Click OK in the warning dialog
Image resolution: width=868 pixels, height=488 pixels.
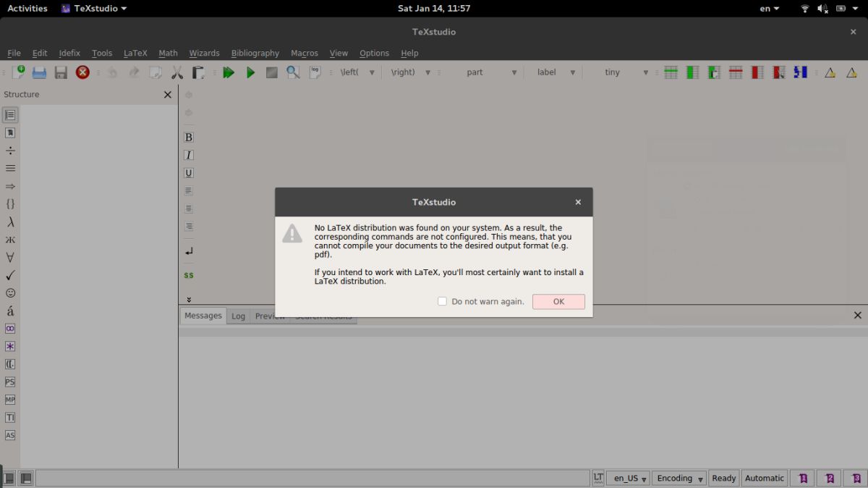click(558, 302)
